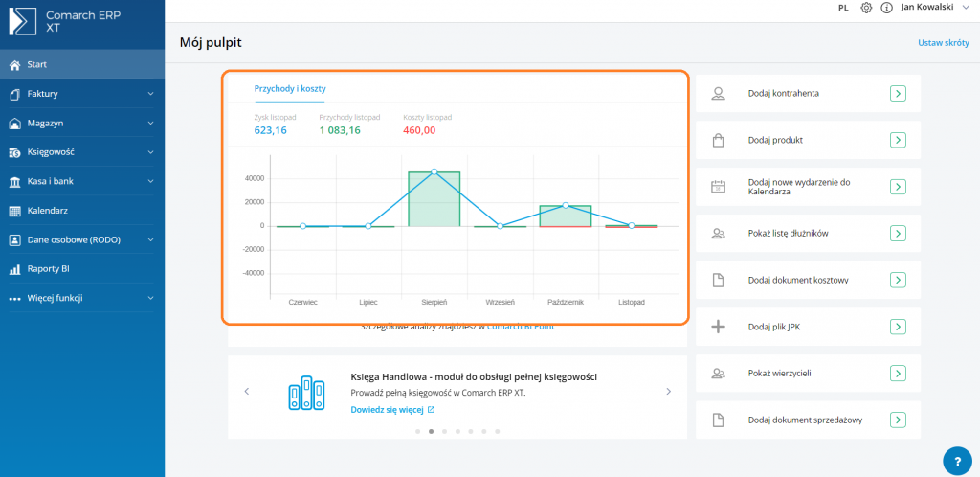
Task: Click the Dodaj produkt green arrow button
Action: 898,140
